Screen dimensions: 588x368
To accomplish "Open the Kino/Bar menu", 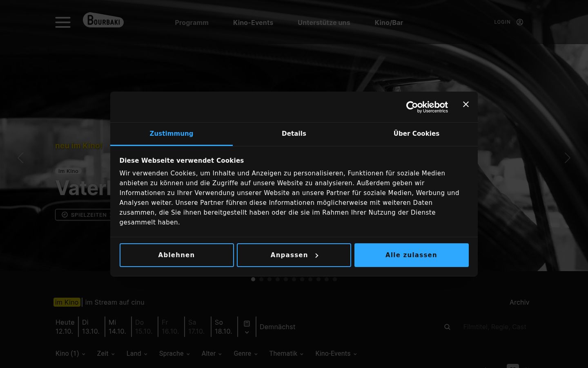I will (389, 22).
